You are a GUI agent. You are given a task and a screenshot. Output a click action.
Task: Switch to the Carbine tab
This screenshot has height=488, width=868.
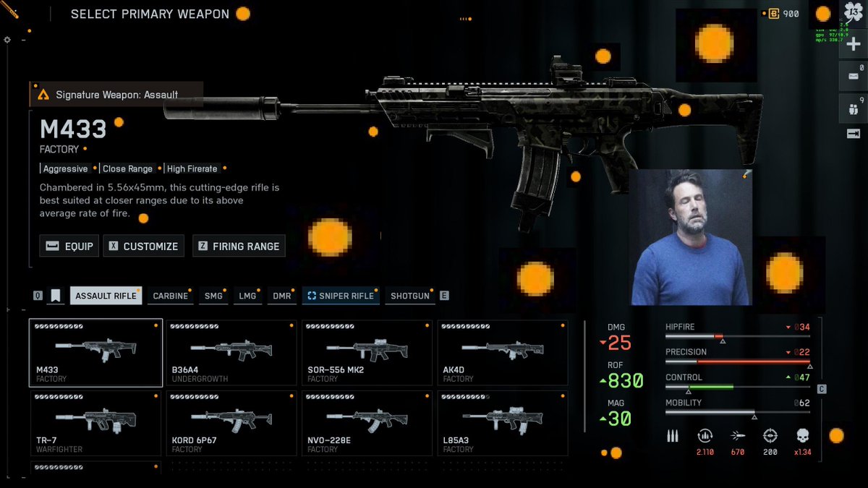click(171, 296)
